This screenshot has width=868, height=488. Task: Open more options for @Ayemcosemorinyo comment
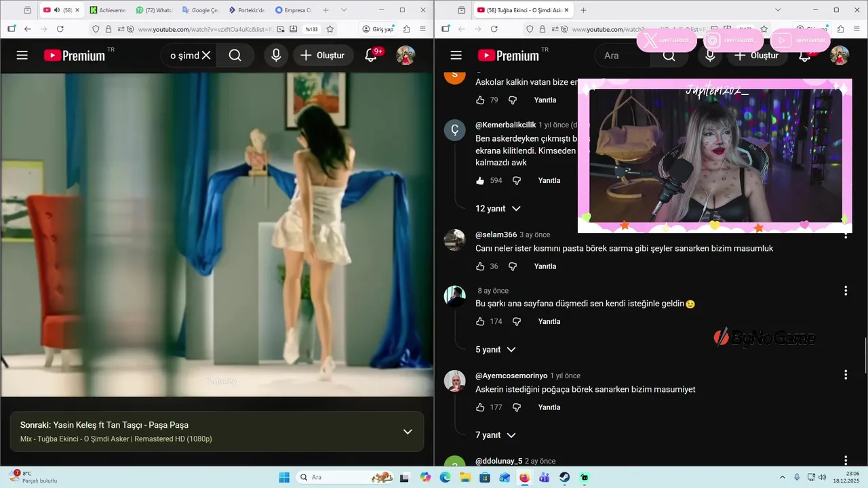click(x=846, y=375)
